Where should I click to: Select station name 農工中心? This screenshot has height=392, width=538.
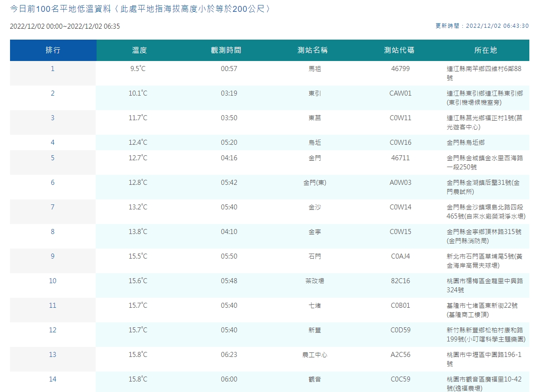click(x=315, y=355)
